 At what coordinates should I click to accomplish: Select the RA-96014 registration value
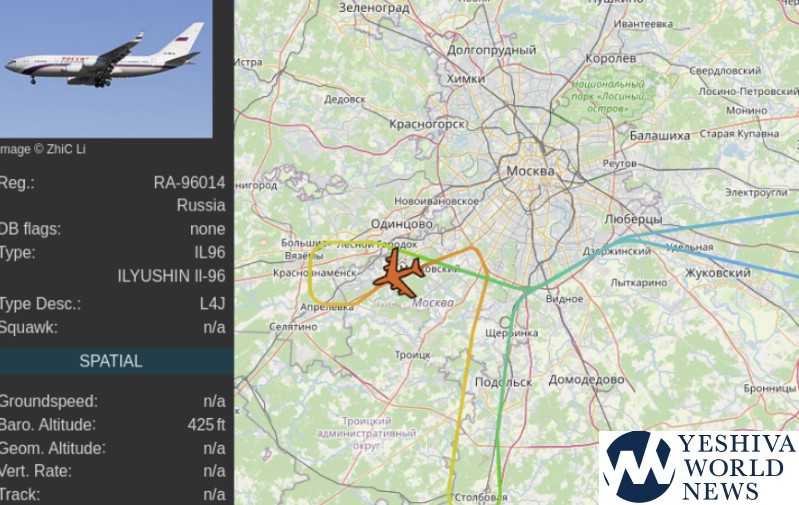189,182
